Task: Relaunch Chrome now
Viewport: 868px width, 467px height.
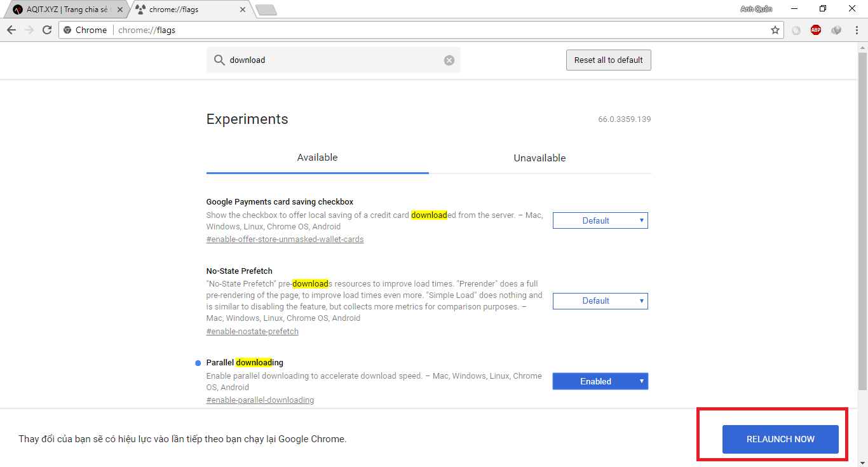Action: (x=780, y=439)
